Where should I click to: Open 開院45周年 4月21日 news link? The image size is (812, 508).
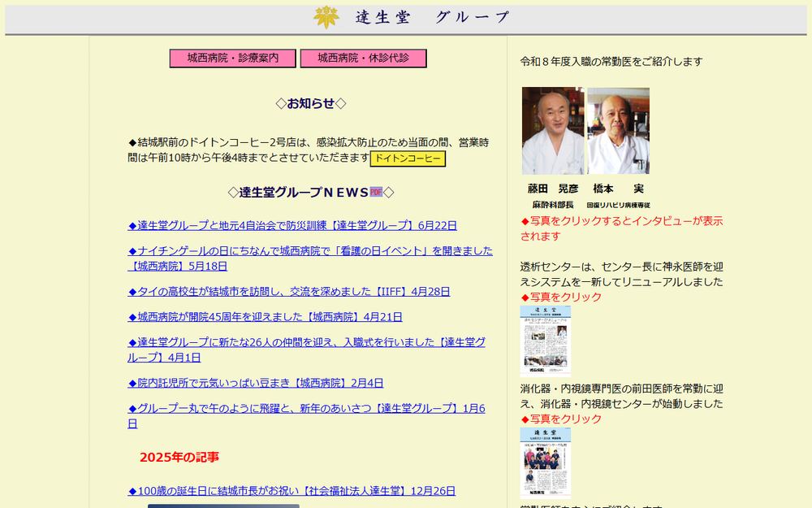[x=265, y=317]
